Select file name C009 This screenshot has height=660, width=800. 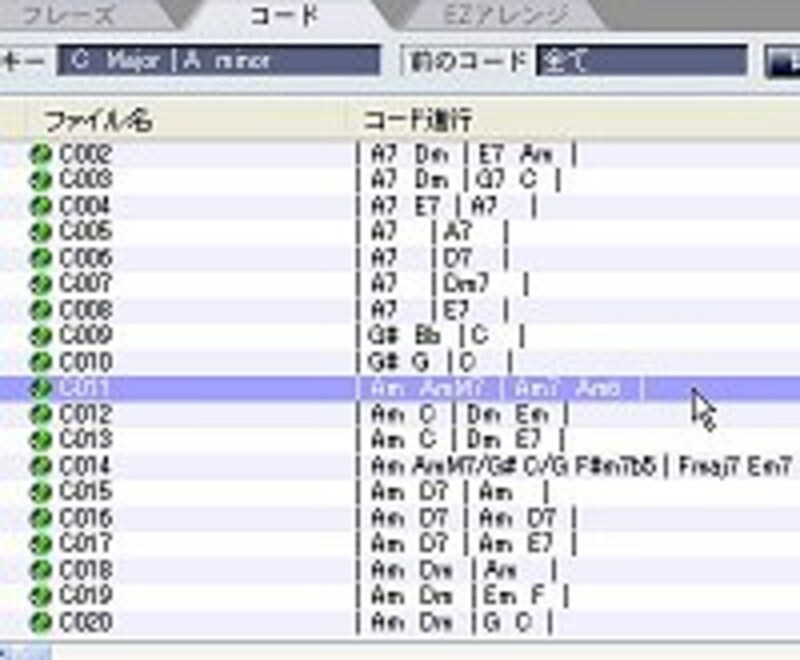click(x=85, y=336)
